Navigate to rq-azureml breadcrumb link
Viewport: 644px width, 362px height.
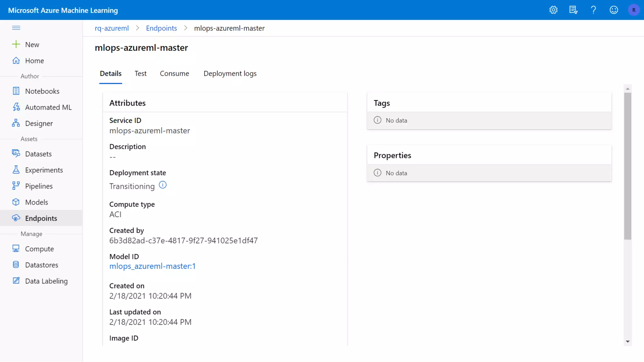[x=112, y=28]
